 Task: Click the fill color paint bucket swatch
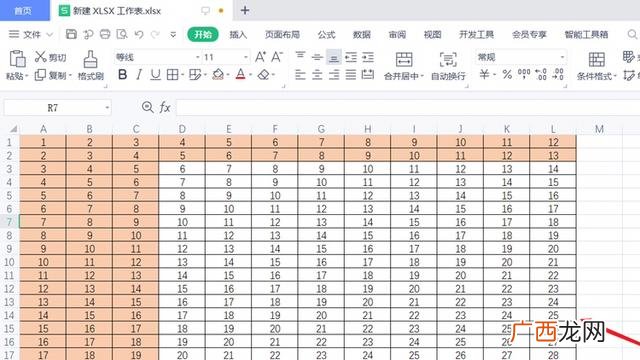click(218, 75)
